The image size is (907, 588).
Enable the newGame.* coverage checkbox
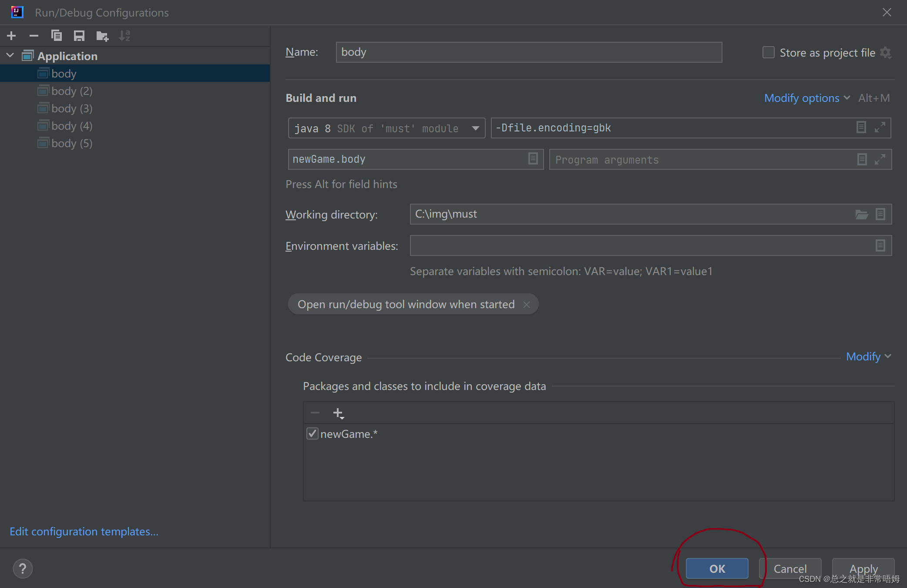(311, 433)
